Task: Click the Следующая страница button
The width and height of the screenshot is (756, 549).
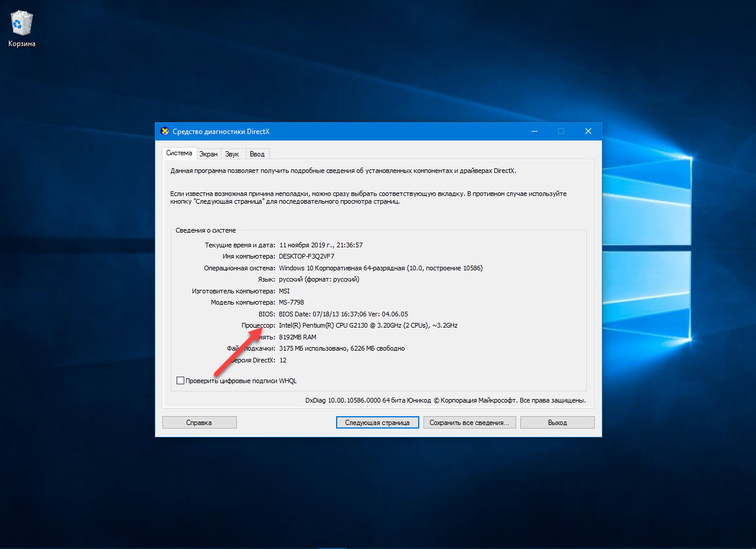Action: point(377,423)
